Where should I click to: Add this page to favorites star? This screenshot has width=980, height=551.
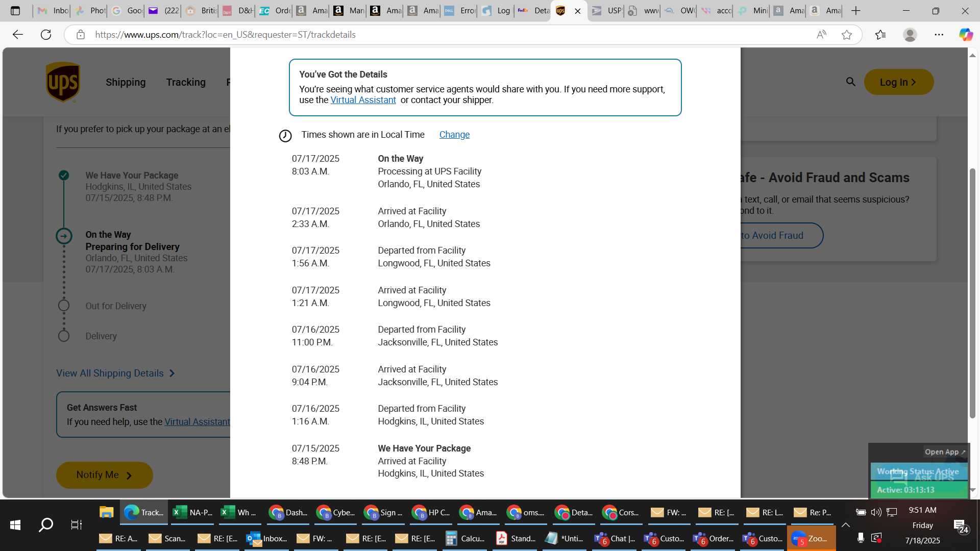coord(847,35)
